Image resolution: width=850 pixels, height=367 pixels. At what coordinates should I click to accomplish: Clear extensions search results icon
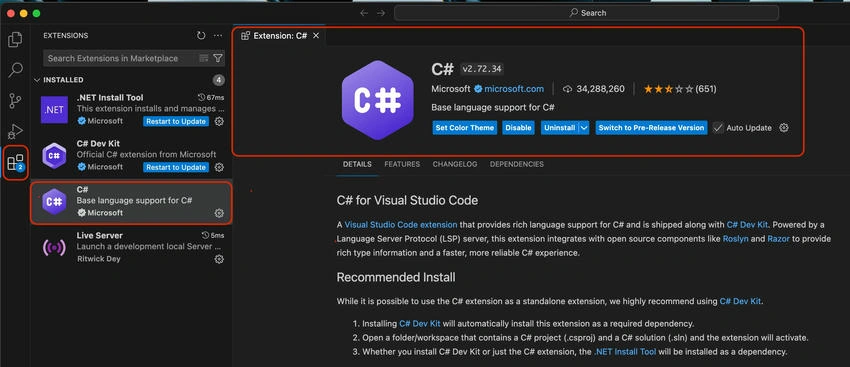tap(204, 58)
